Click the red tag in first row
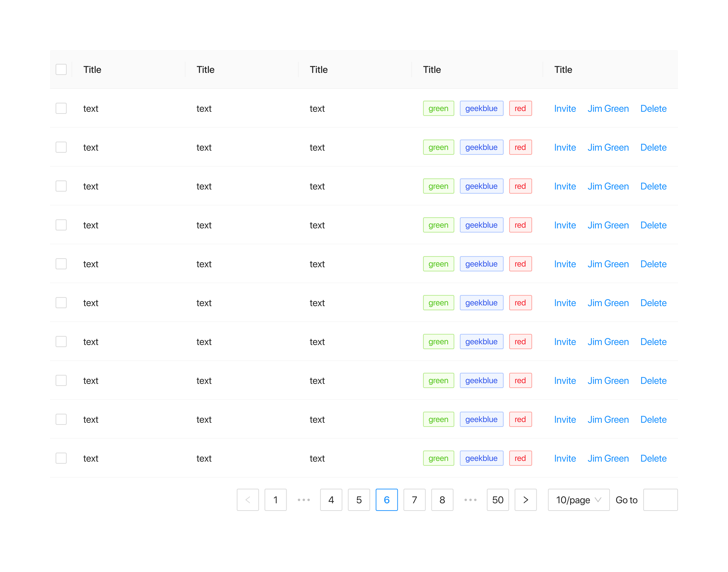728x572 pixels. [x=520, y=108]
